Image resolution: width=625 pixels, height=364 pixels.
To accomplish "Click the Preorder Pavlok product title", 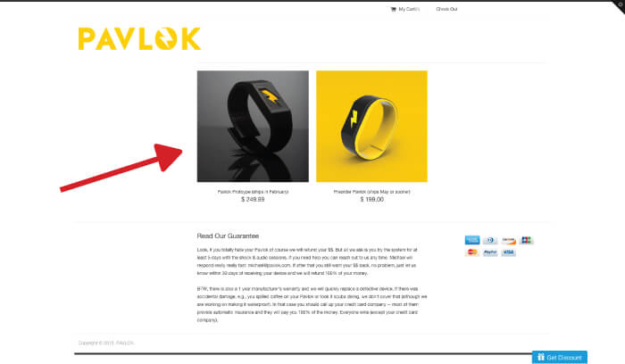I will click(371, 192).
